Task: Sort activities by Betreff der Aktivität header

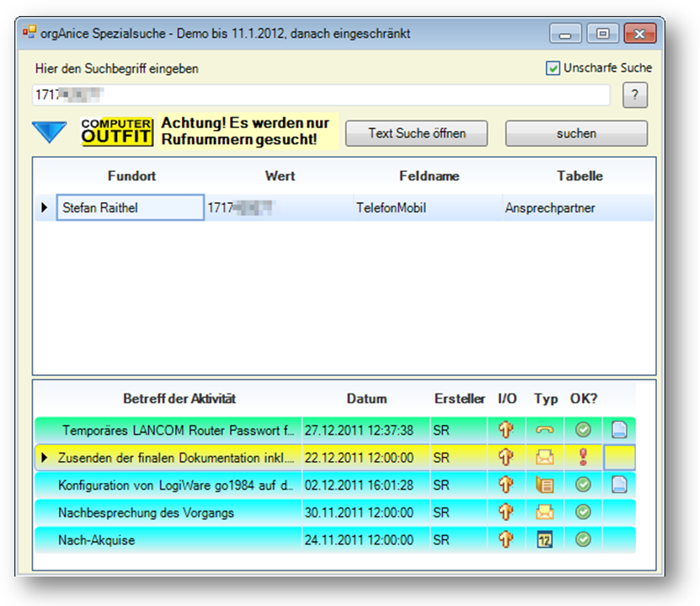Action: pyautogui.click(x=179, y=399)
